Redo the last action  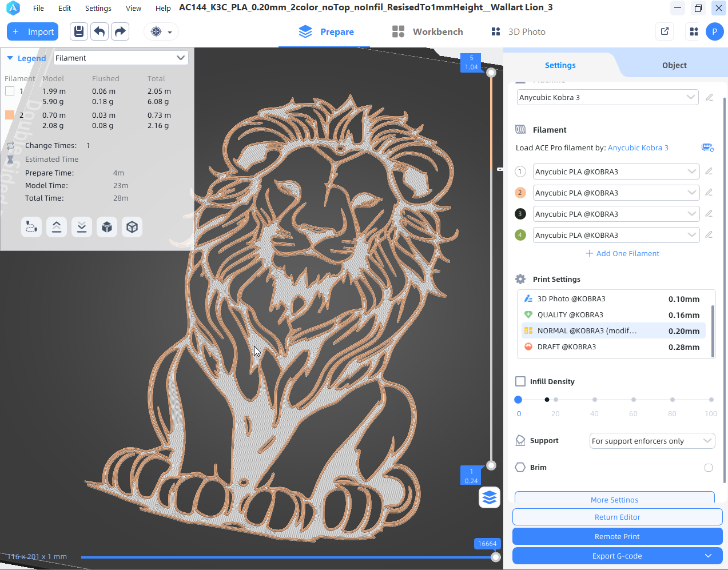(120, 31)
